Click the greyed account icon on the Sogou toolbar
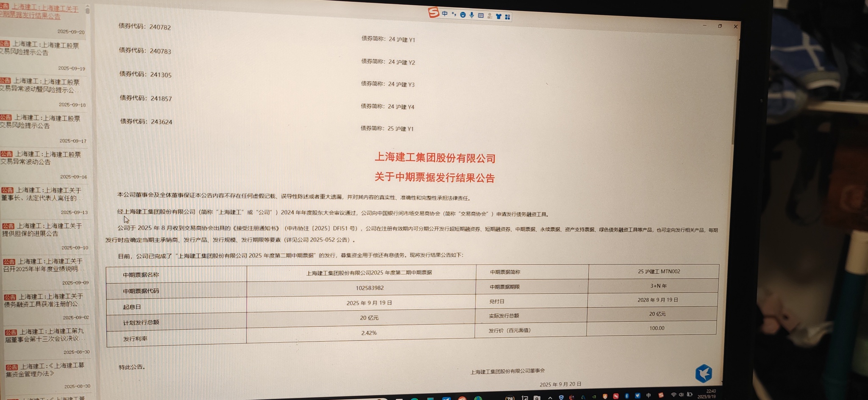868x400 pixels. pos(490,16)
